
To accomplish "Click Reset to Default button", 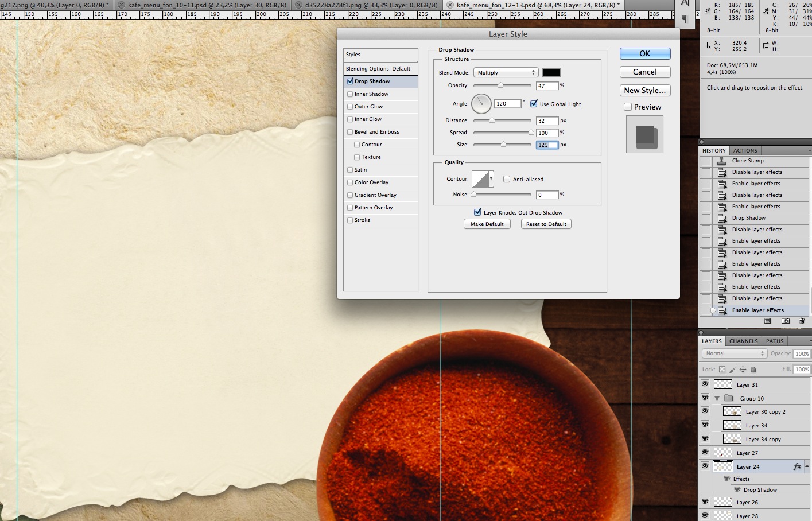I will 546,224.
